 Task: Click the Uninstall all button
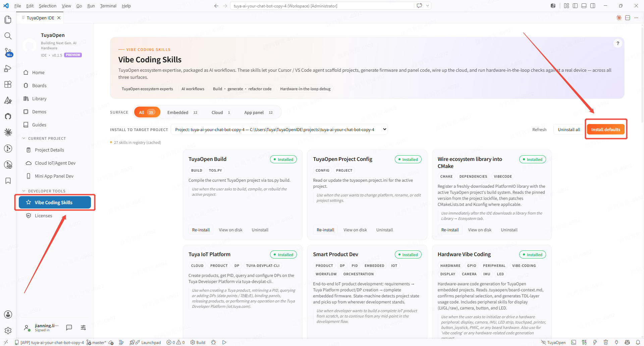(x=569, y=129)
